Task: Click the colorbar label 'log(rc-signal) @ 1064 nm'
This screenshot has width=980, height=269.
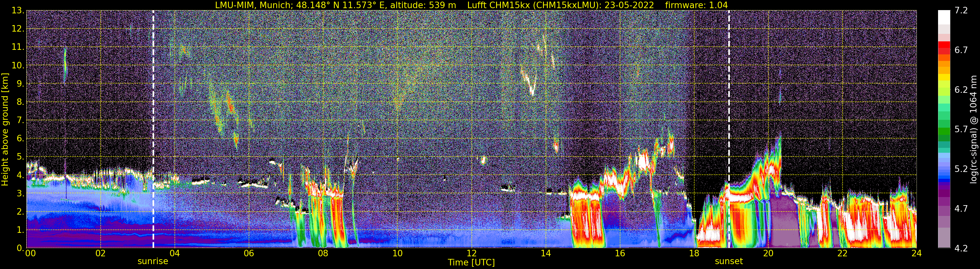Action: tap(974, 129)
